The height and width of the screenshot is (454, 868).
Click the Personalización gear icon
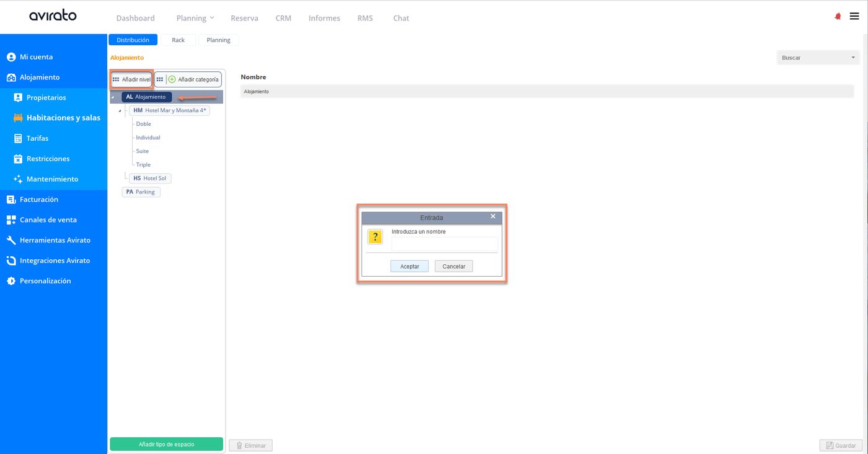click(x=11, y=281)
